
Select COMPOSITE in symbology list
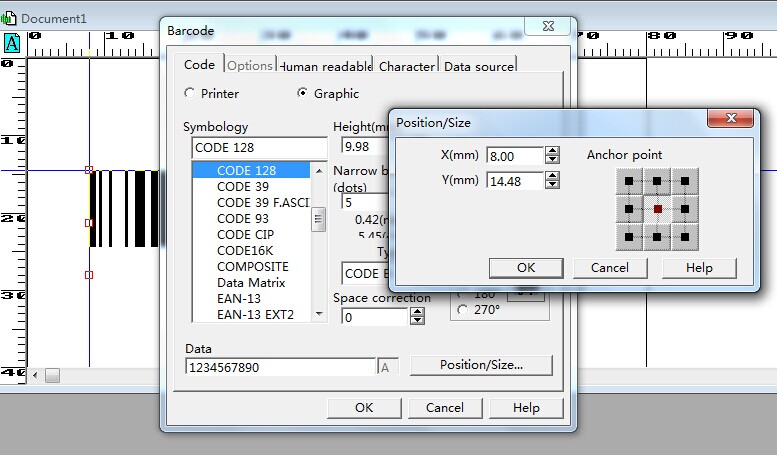tap(251, 267)
